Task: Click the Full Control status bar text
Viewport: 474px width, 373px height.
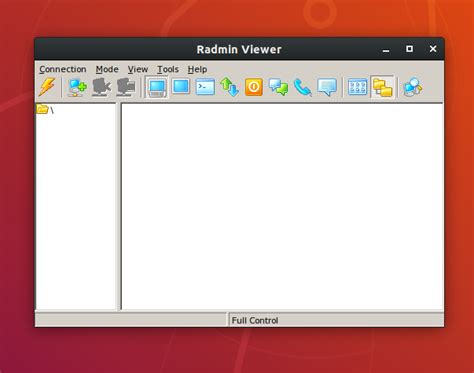Action: (255, 320)
